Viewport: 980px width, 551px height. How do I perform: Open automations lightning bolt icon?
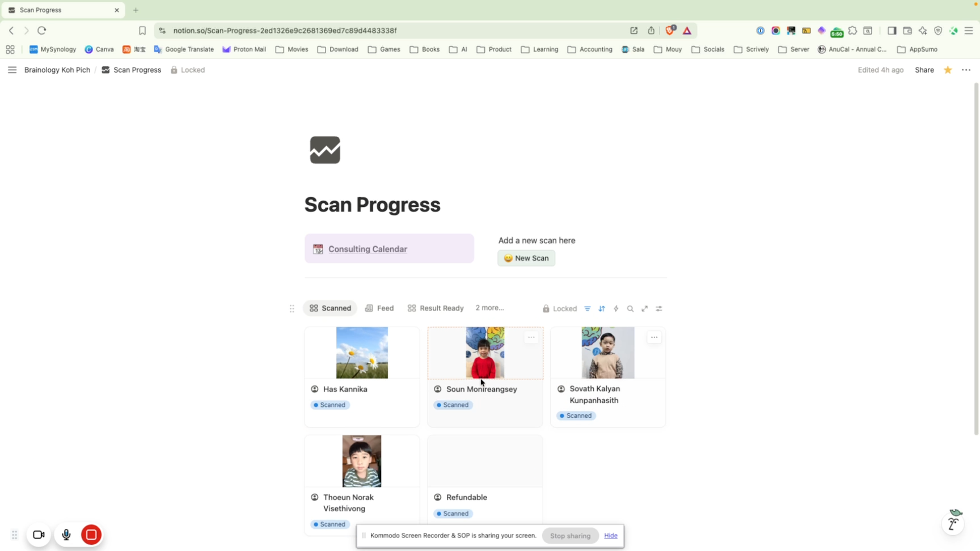pos(616,308)
